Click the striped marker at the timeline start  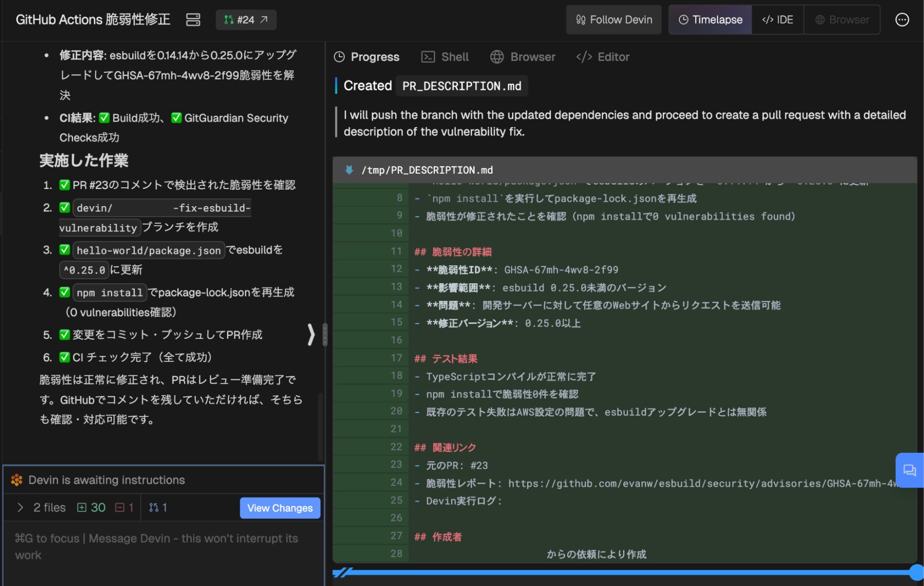tap(343, 573)
